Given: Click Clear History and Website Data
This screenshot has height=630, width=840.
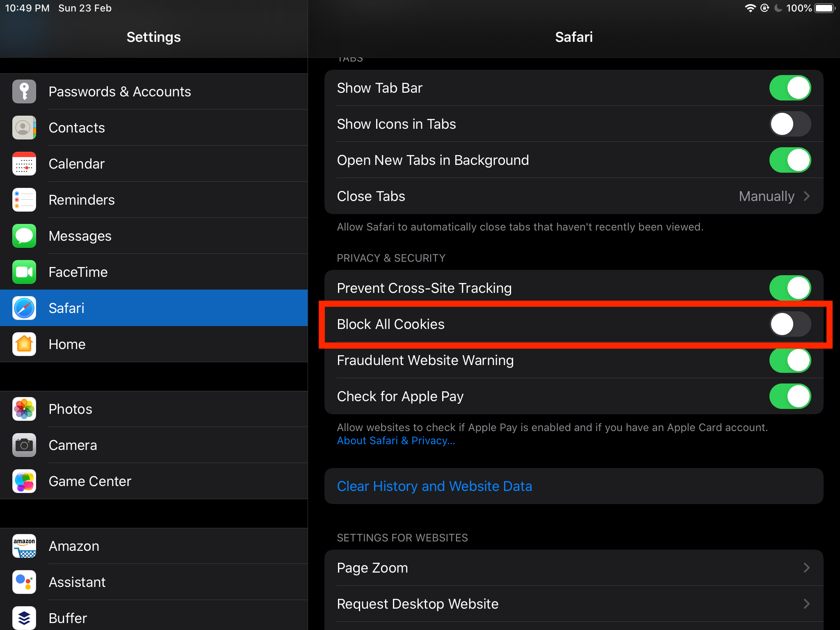Looking at the screenshot, I should 434,486.
